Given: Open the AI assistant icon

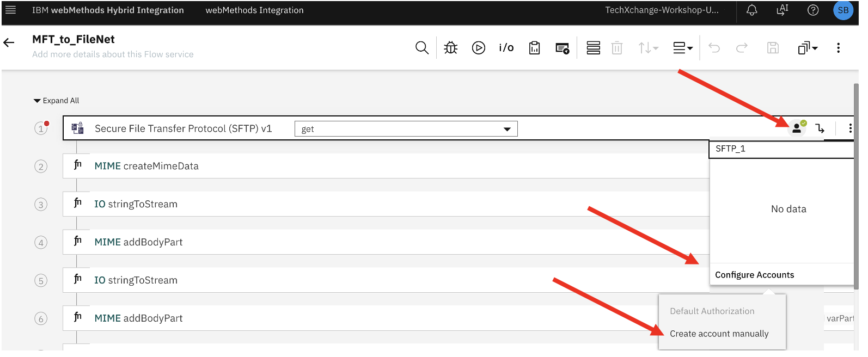Looking at the screenshot, I should (783, 10).
